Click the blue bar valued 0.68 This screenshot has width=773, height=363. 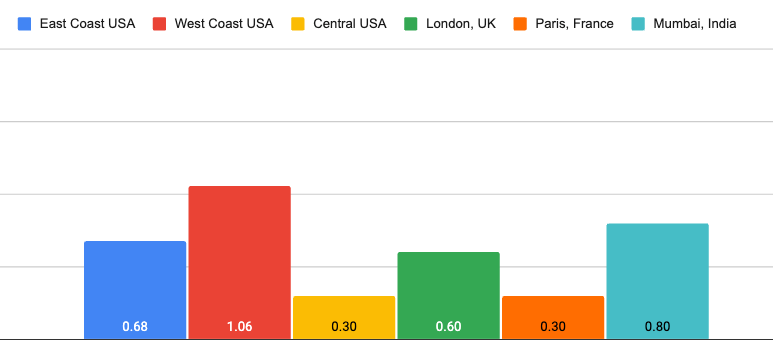click(135, 290)
